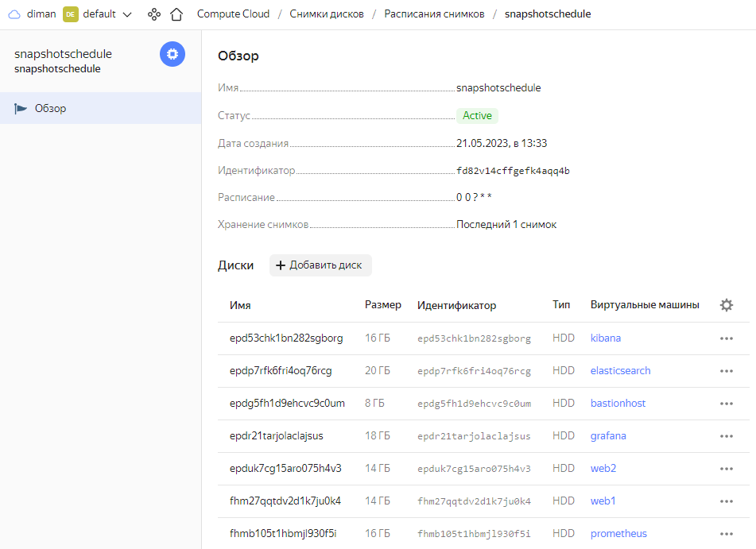Open actions menu for disk kibana
Screen dimensions: 756x549
[x=727, y=338]
